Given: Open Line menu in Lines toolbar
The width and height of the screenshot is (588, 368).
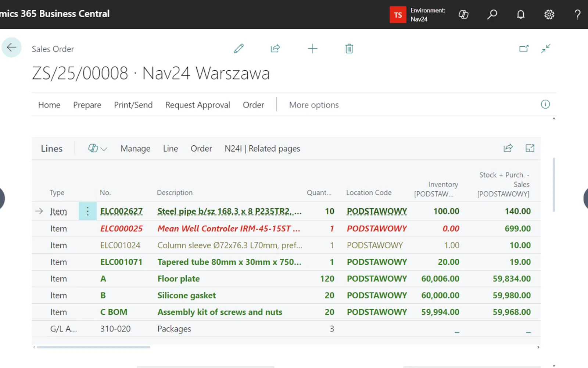Looking at the screenshot, I should click(171, 148).
